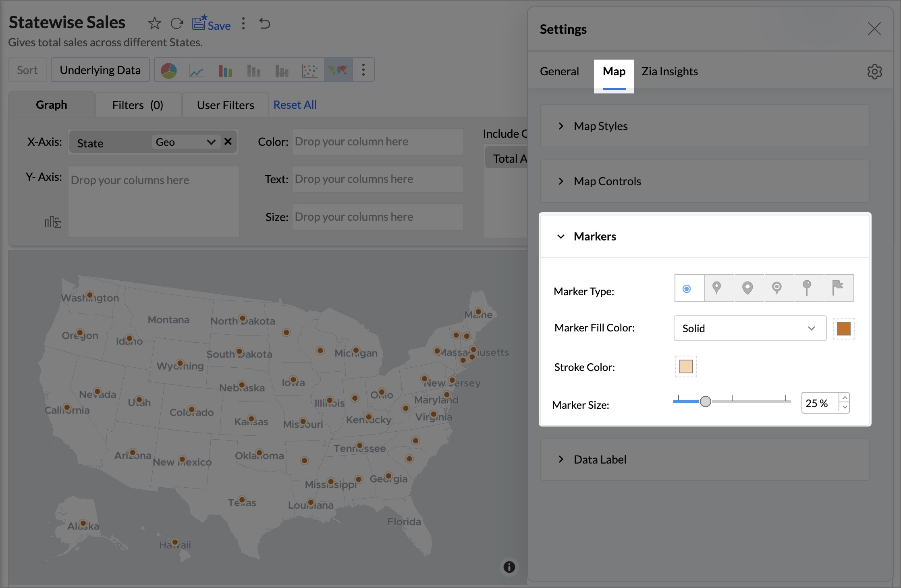Image resolution: width=901 pixels, height=588 pixels.
Task: Switch to line chart icon
Action: (x=197, y=70)
